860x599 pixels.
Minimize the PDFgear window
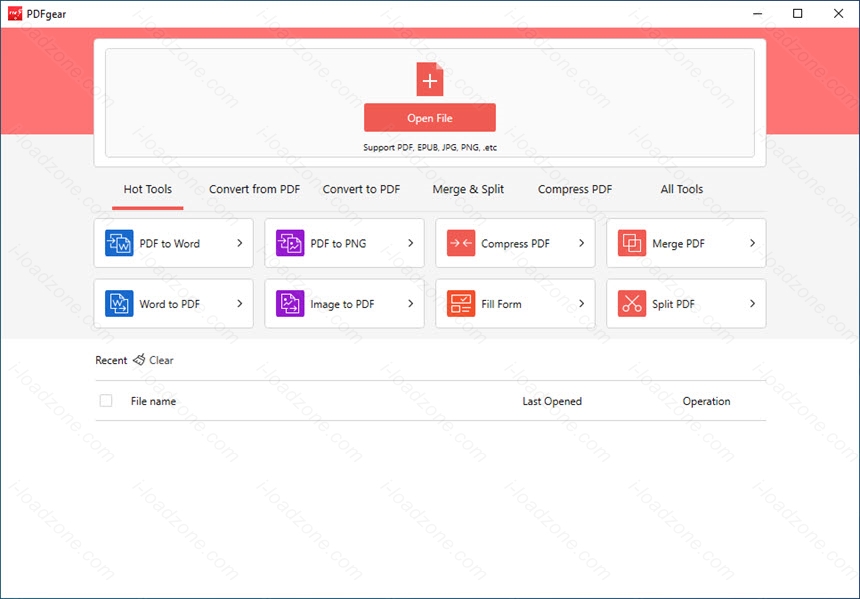pos(757,14)
